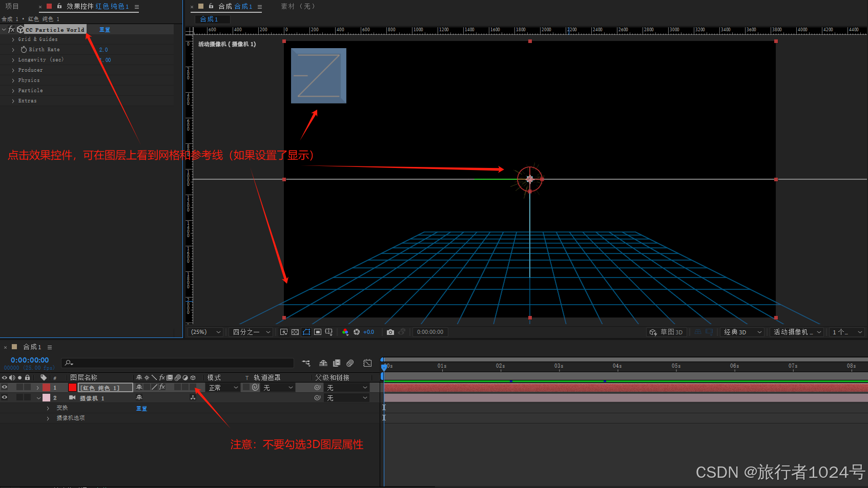Viewport: 868px width, 488px height.
Task: Click 重置 reset link for 变换
Action: 141,409
